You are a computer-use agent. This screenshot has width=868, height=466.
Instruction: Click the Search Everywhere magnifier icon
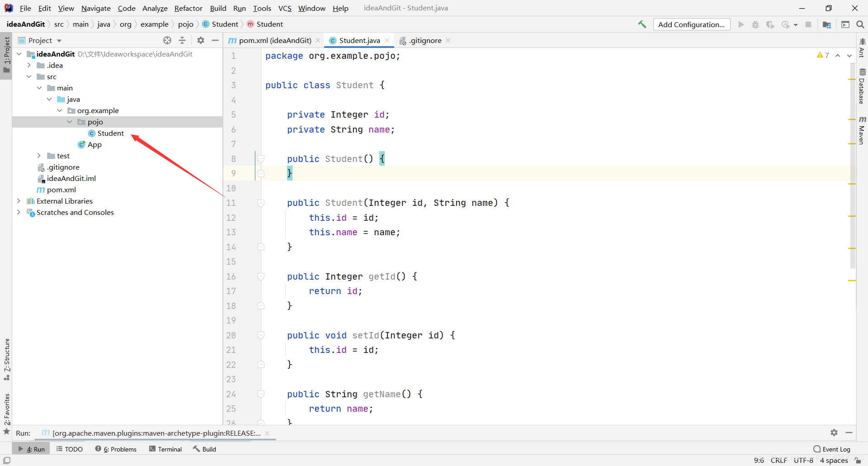tap(860, 24)
